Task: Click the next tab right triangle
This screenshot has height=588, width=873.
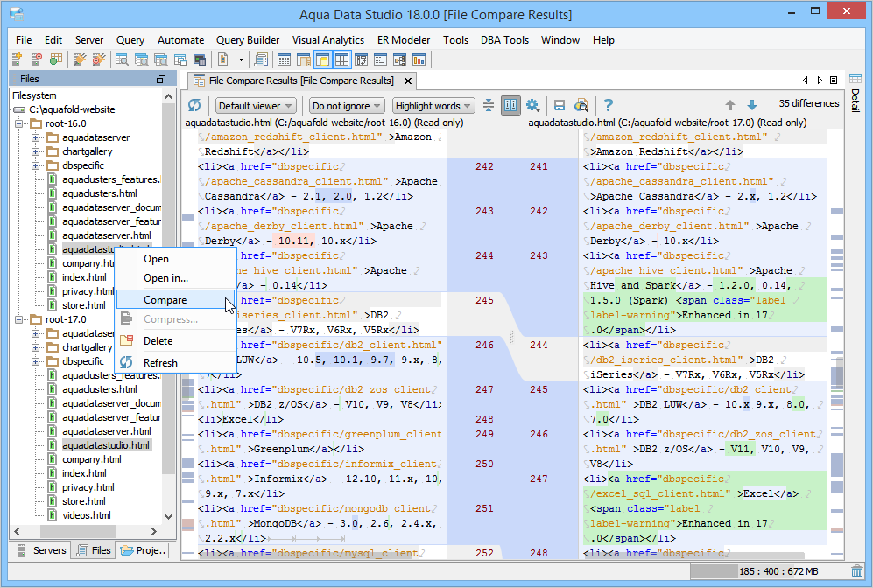Action: pos(820,80)
